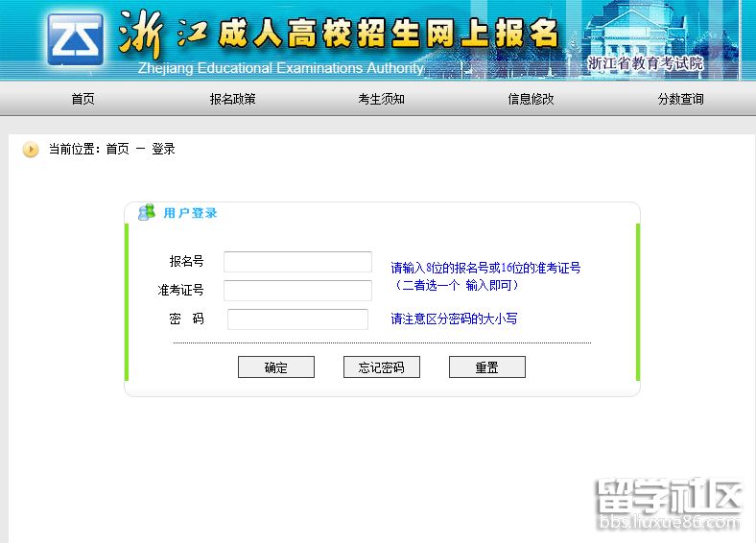Click the yellow arrow icon beside 当前位置
The height and width of the screenshot is (543, 756).
point(31,150)
